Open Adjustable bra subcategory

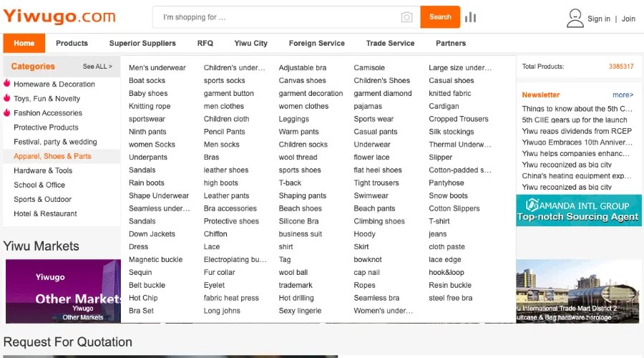tap(302, 68)
